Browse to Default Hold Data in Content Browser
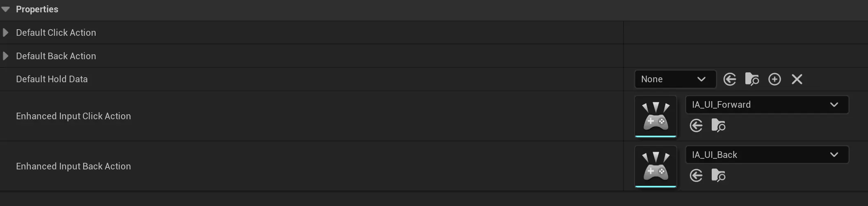 pyautogui.click(x=752, y=79)
